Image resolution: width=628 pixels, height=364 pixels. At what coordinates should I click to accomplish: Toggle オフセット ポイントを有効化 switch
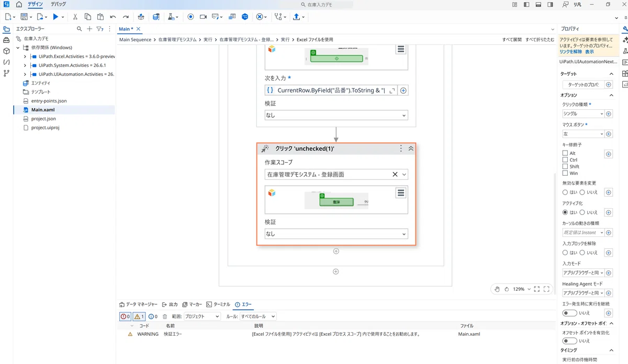coord(569,340)
